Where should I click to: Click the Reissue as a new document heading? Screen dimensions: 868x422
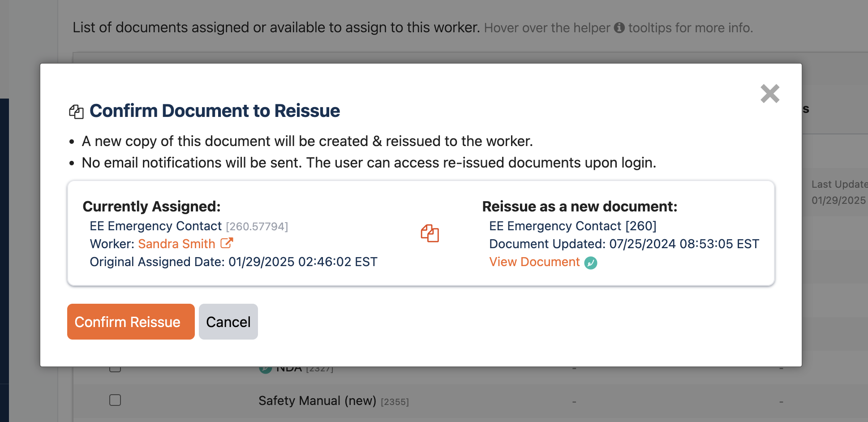580,207
